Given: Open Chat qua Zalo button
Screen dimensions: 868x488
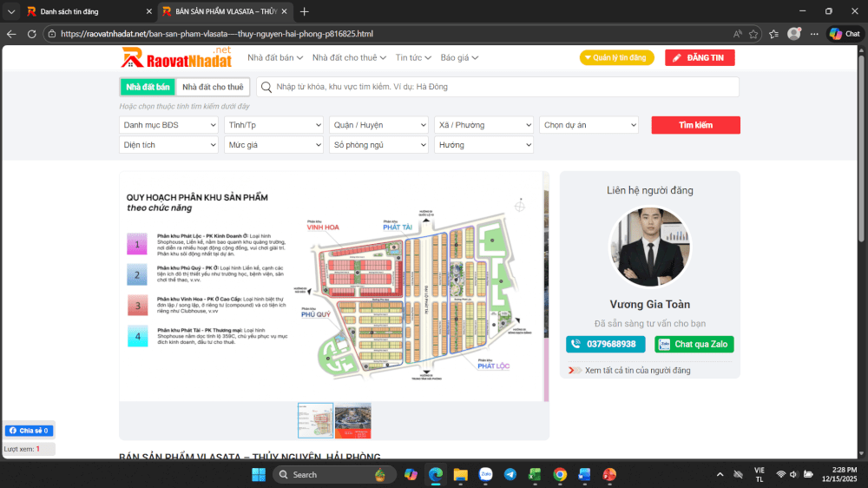Looking at the screenshot, I should pos(693,344).
